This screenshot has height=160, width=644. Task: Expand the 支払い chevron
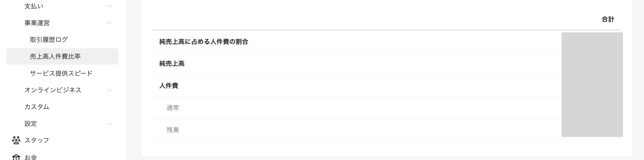[x=109, y=6]
